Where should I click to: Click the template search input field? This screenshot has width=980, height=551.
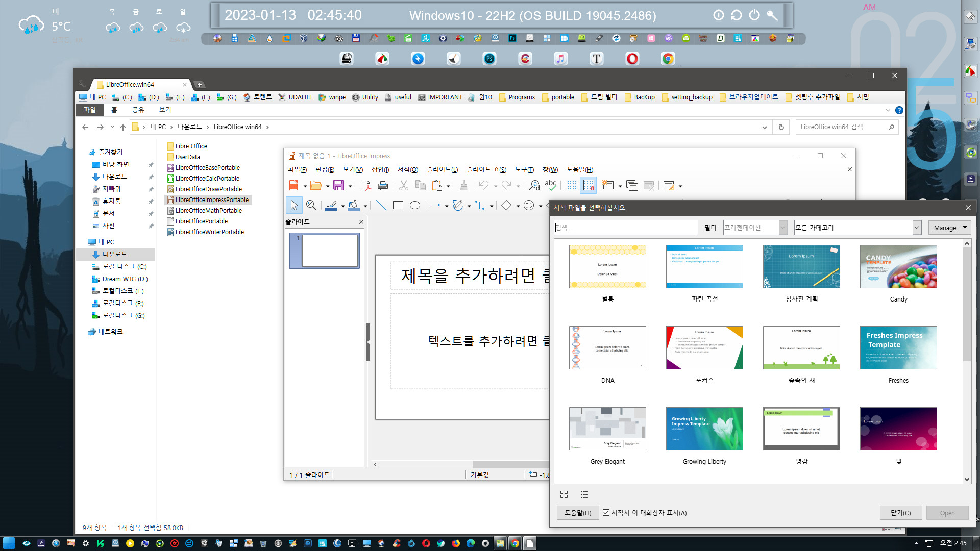point(626,228)
